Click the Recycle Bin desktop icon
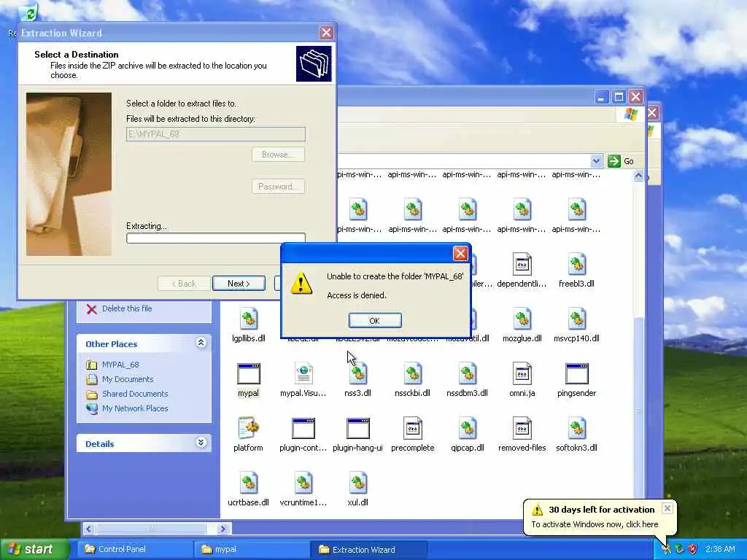 29,13
